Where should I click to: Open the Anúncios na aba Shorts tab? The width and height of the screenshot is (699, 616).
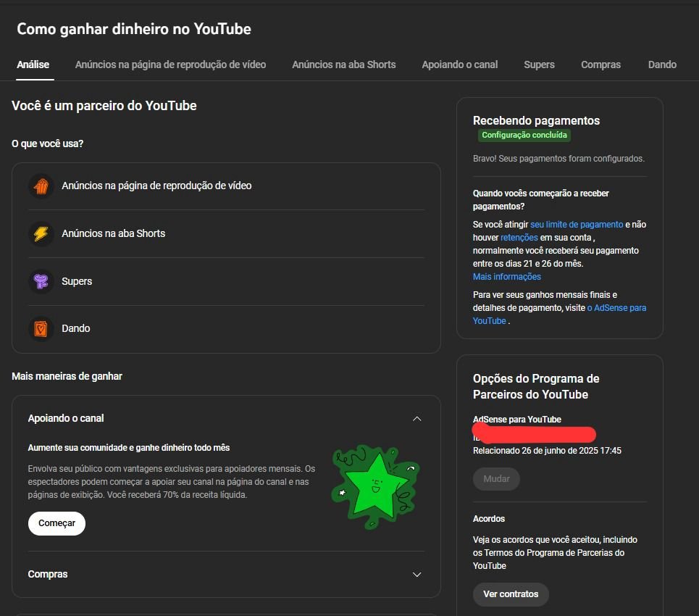point(343,64)
